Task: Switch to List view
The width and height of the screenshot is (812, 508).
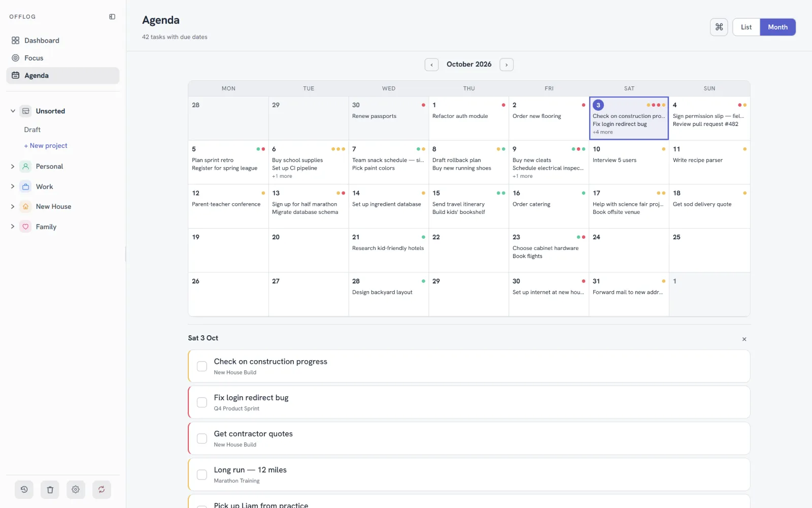Action: pyautogui.click(x=746, y=27)
